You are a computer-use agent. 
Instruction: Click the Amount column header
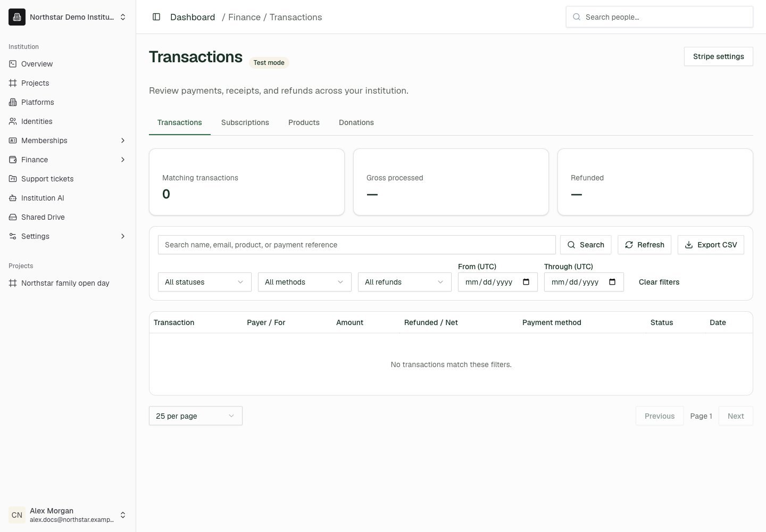tap(349, 322)
